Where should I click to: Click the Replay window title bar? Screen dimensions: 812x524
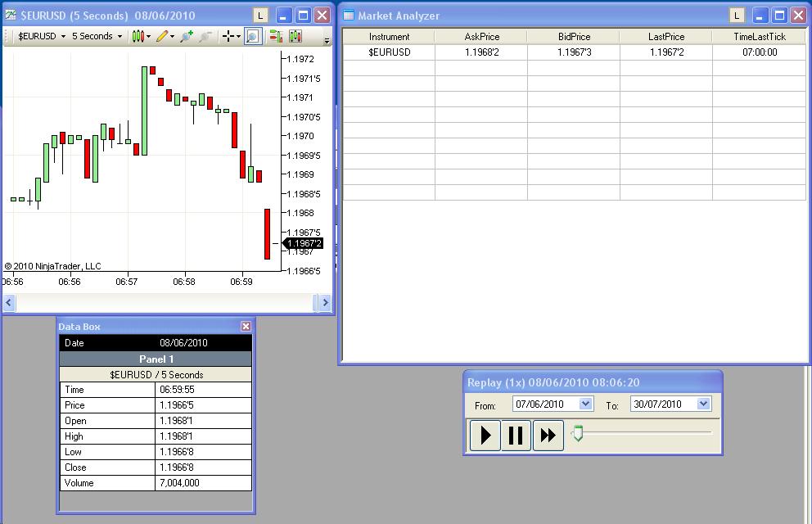(593, 382)
